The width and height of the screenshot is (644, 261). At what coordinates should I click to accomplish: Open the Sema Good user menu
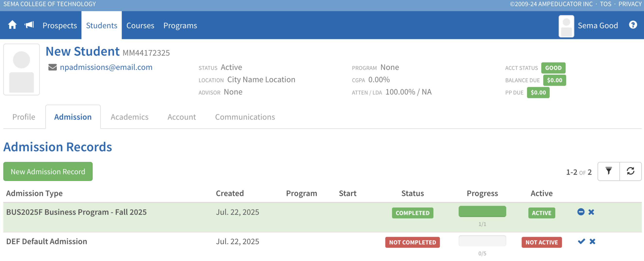click(598, 25)
